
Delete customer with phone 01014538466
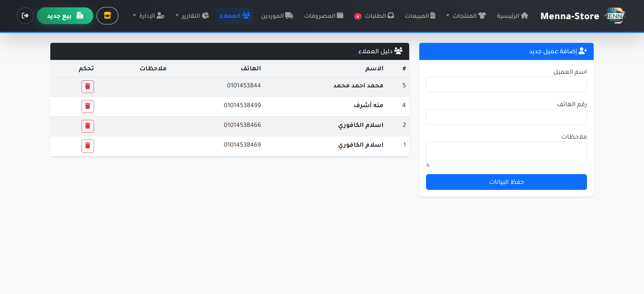pos(88,126)
